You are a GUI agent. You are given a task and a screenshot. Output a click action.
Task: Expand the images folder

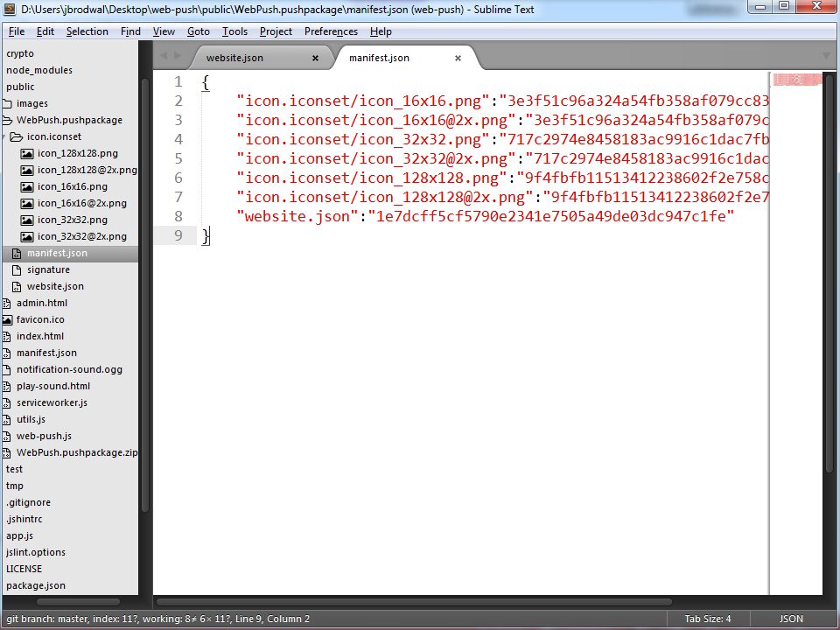(32, 103)
